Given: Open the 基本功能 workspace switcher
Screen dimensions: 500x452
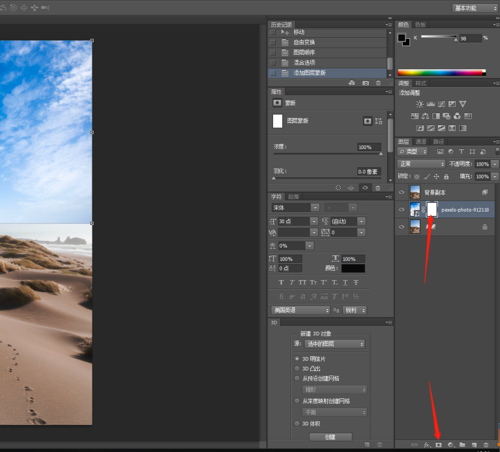Looking at the screenshot, I should [475, 8].
